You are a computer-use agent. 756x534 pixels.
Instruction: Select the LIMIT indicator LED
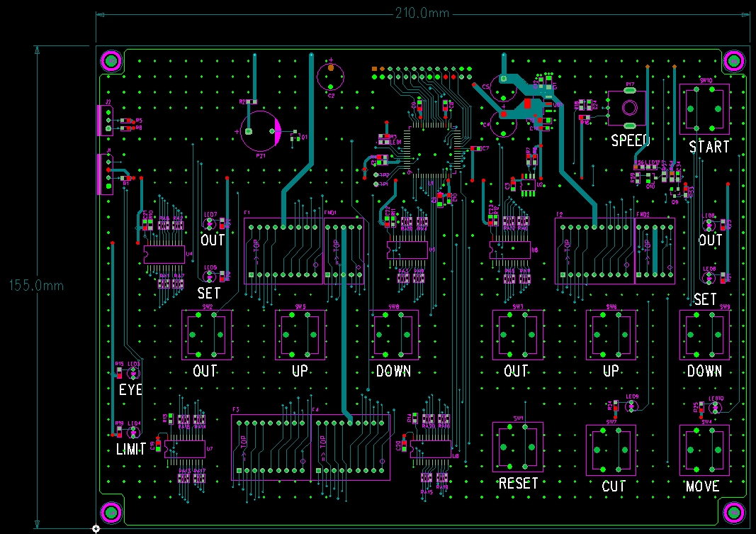[x=134, y=432]
